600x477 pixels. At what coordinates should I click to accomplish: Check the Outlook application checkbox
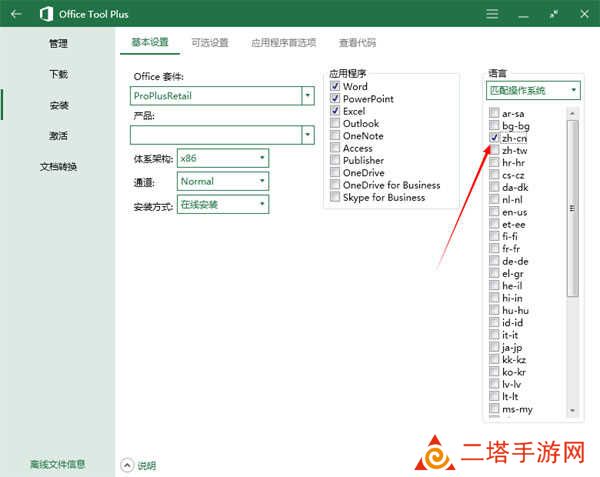(335, 123)
